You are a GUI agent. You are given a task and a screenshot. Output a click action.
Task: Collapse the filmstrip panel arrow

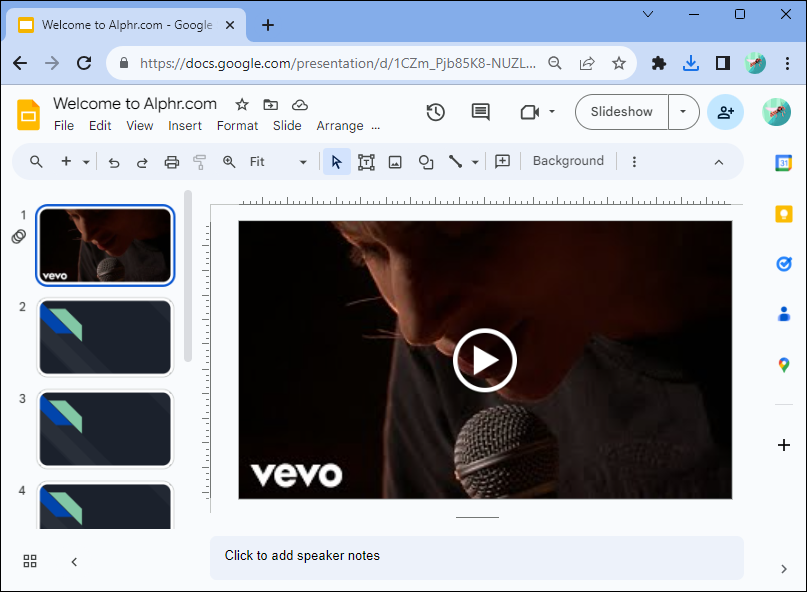(x=74, y=562)
